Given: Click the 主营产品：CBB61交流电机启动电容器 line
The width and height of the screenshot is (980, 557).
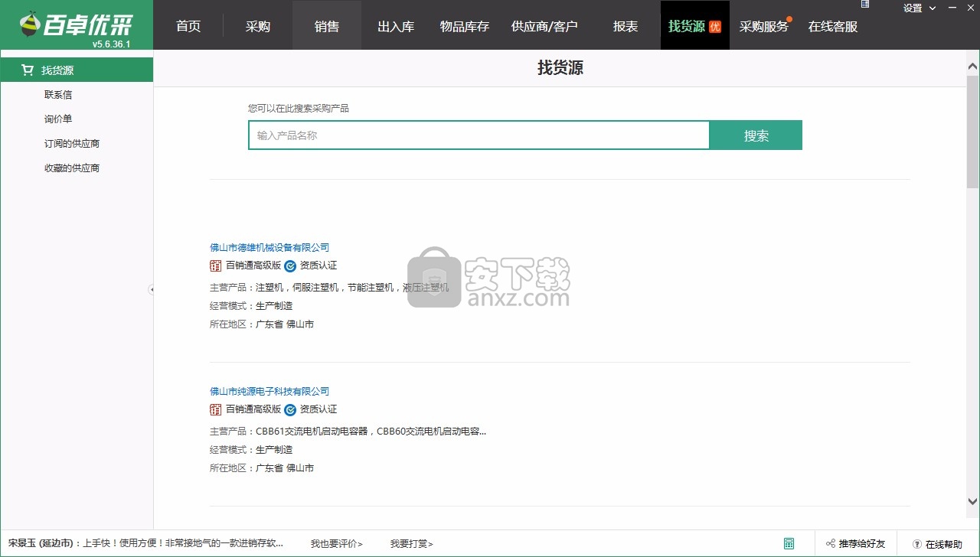Looking at the screenshot, I should point(348,432).
